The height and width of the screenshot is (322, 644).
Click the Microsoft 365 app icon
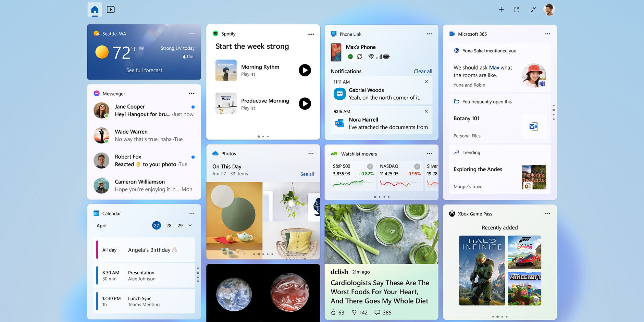pyautogui.click(x=452, y=34)
